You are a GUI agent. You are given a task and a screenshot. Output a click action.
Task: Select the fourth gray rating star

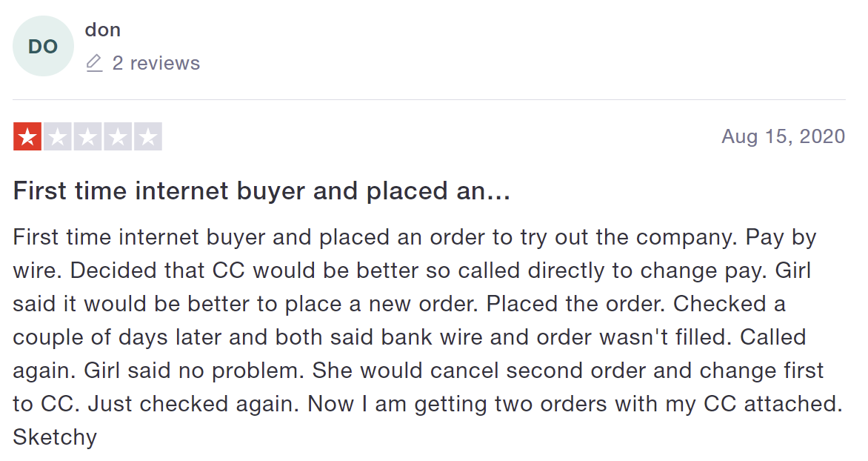tap(118, 136)
